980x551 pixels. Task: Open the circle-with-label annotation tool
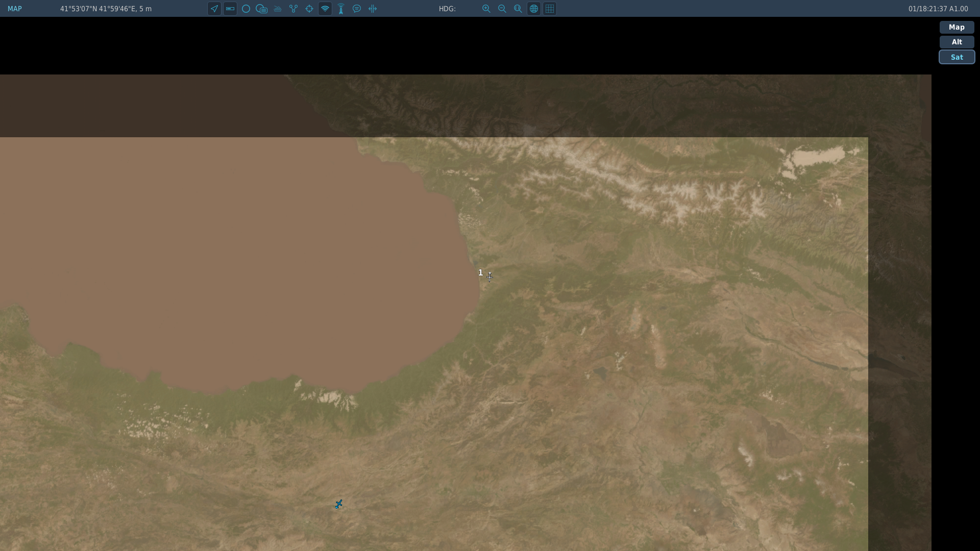262,9
